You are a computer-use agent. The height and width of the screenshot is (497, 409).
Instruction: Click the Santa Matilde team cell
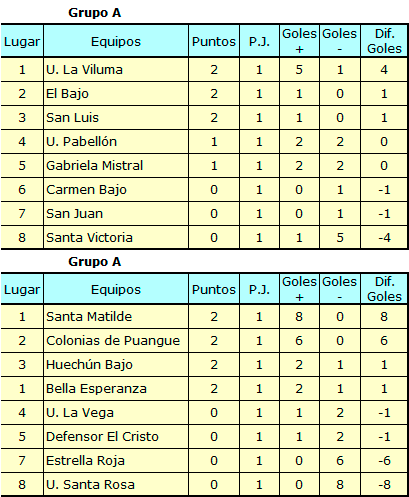tap(116, 316)
